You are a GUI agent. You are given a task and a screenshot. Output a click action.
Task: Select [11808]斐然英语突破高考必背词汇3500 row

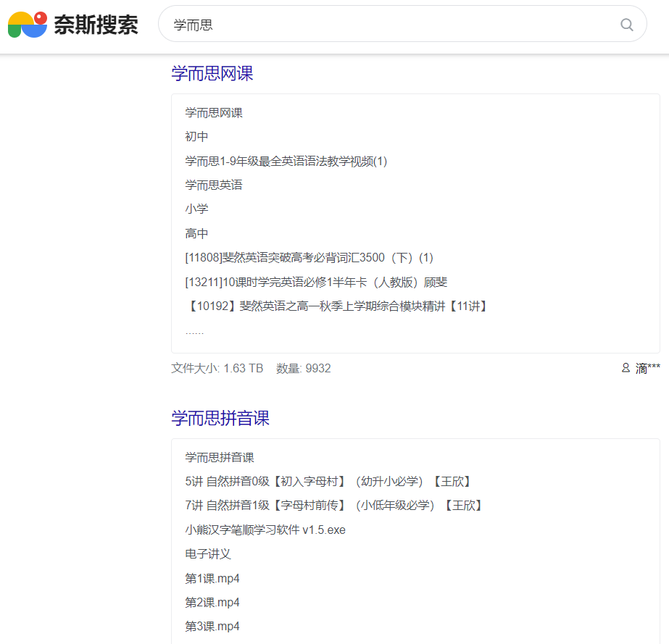point(309,258)
